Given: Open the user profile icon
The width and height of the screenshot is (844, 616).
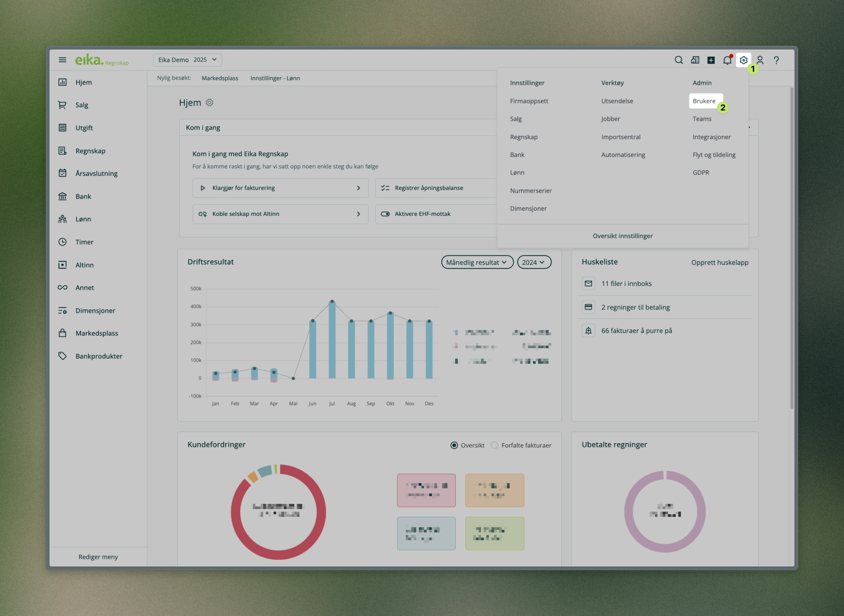Looking at the screenshot, I should click(760, 60).
